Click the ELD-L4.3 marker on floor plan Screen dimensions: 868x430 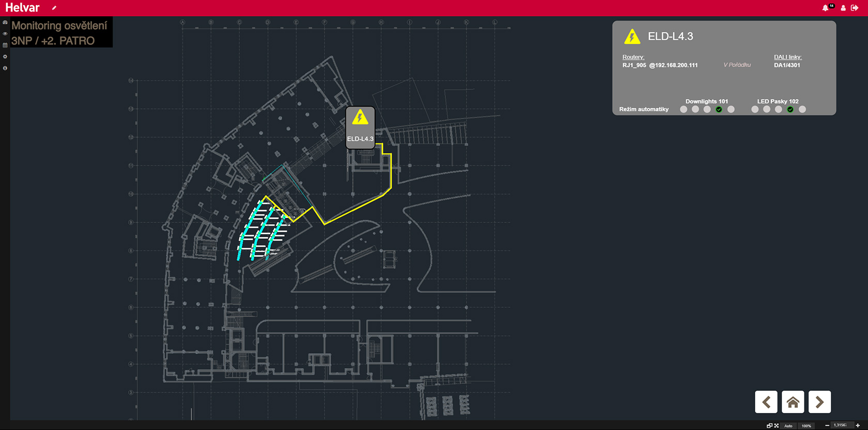point(360,128)
